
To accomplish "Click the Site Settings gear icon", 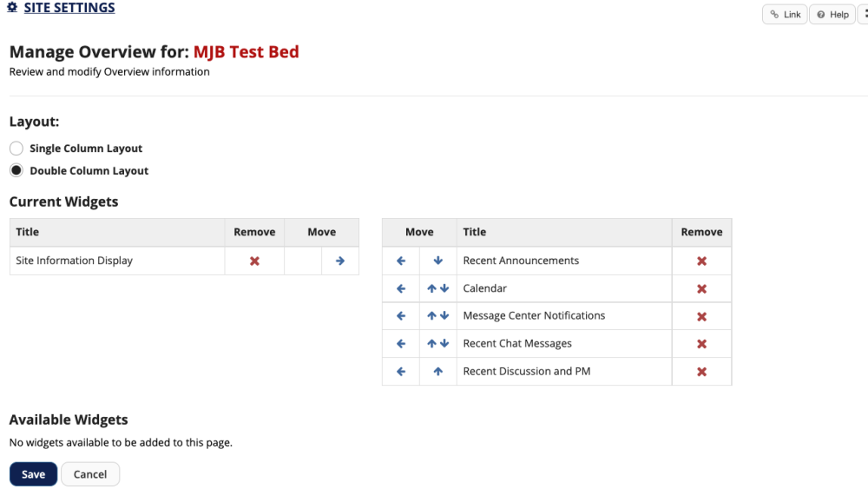I will coord(12,7).
